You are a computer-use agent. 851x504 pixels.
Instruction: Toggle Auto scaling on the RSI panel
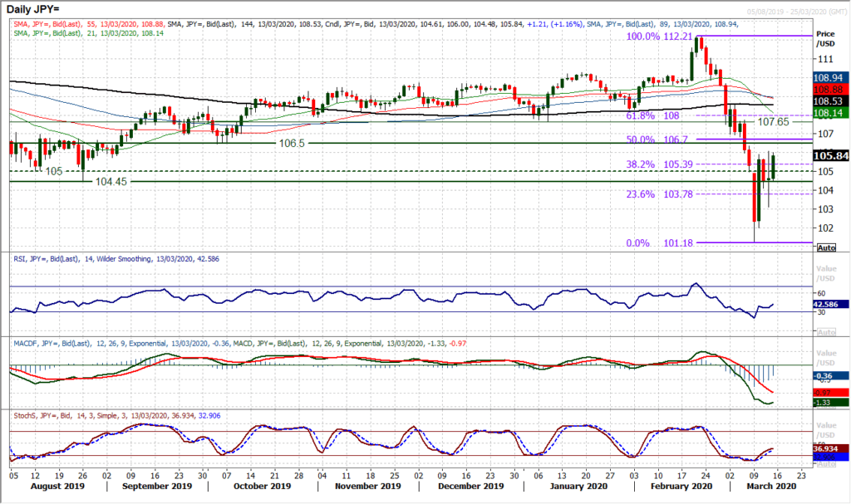[x=825, y=331]
